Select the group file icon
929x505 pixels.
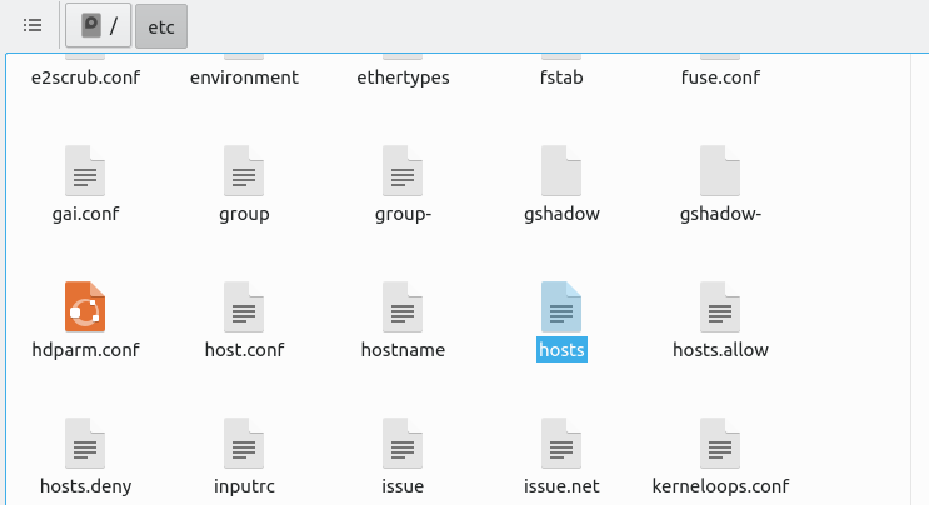pyautogui.click(x=244, y=171)
